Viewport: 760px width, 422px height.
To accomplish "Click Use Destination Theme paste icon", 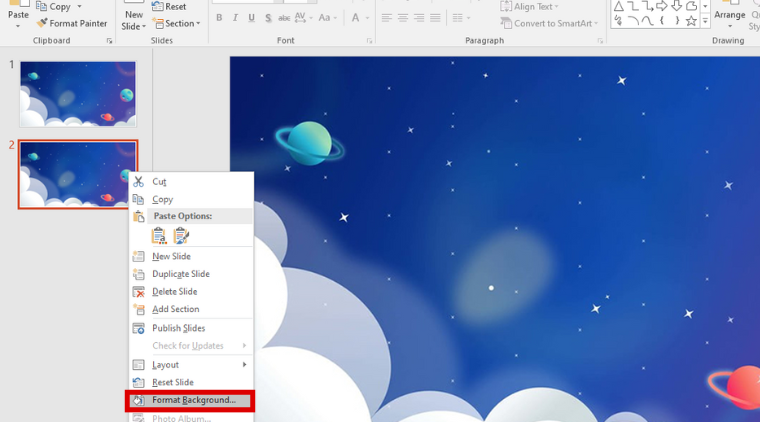I will point(159,235).
